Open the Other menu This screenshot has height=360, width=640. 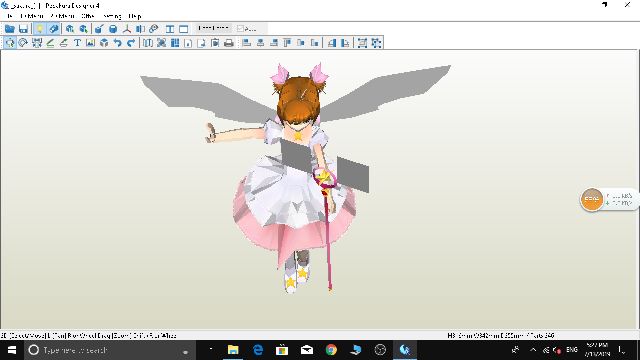(88, 16)
